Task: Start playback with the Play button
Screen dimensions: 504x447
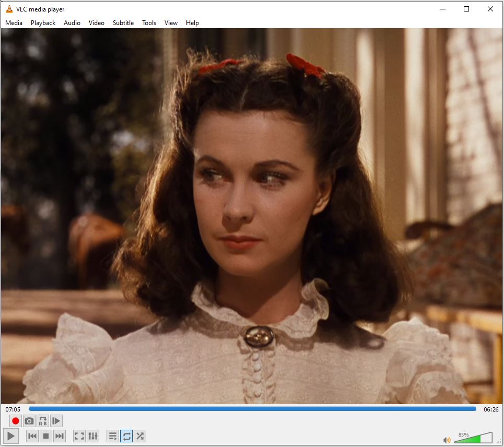Action: pyautogui.click(x=10, y=436)
